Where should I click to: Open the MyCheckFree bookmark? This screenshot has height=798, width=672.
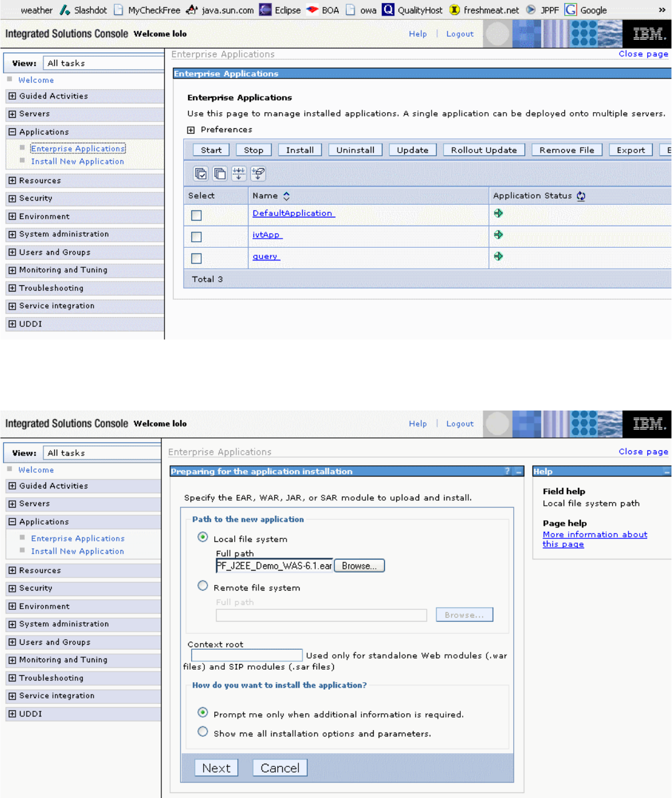[147, 10]
